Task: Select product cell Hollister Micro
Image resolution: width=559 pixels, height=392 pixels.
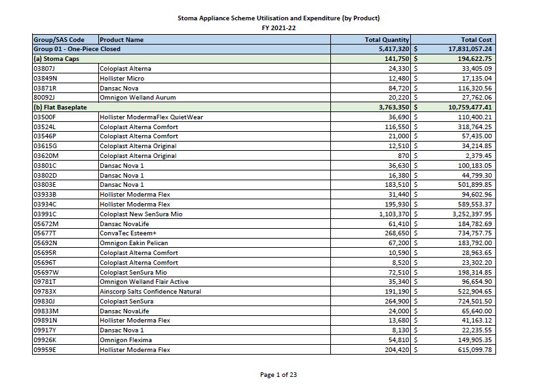Action: tap(214, 79)
